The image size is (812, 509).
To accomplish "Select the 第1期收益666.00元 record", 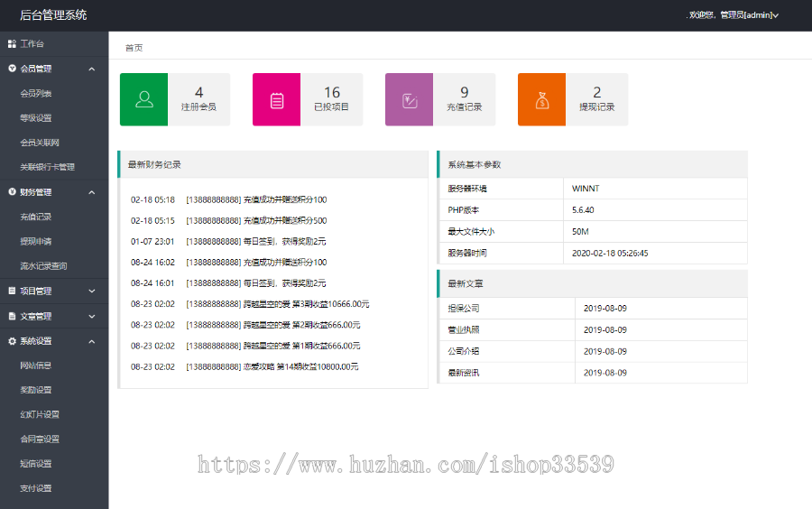I will click(x=245, y=346).
